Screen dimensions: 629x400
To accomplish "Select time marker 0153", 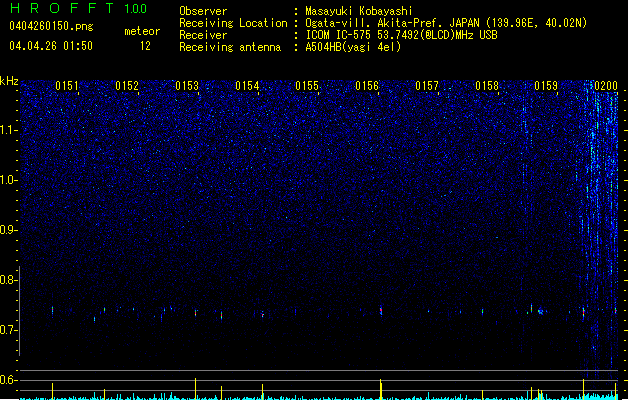I will pos(187,86).
